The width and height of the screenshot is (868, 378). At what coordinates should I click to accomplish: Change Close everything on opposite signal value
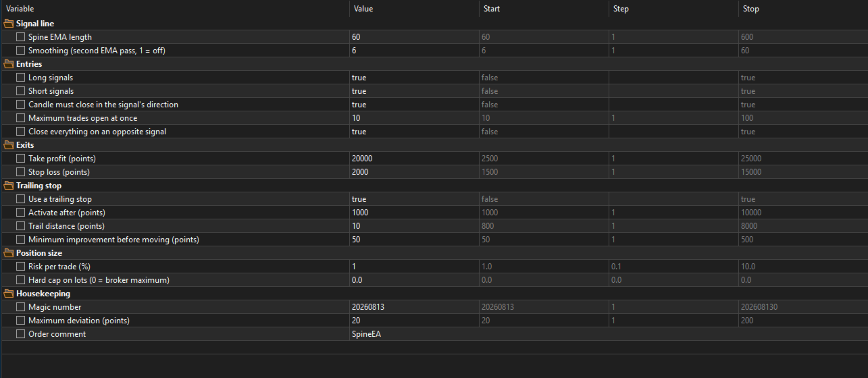[413, 132]
